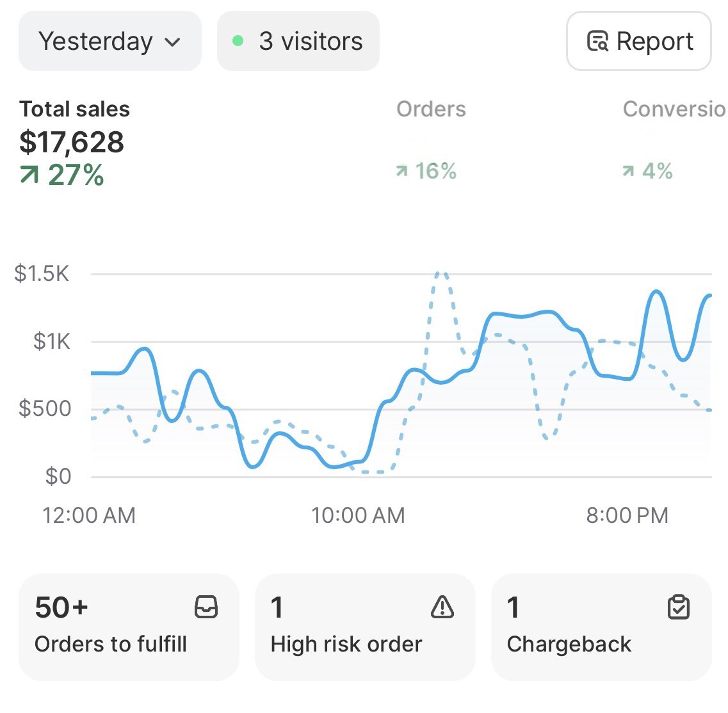The width and height of the screenshot is (728, 713).
Task: Open the 50+ Orders to fulfill card
Action: pyautogui.click(x=129, y=627)
